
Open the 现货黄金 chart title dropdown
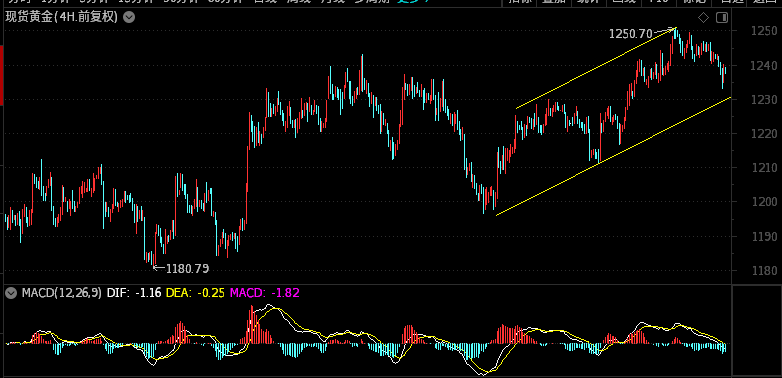click(x=129, y=18)
